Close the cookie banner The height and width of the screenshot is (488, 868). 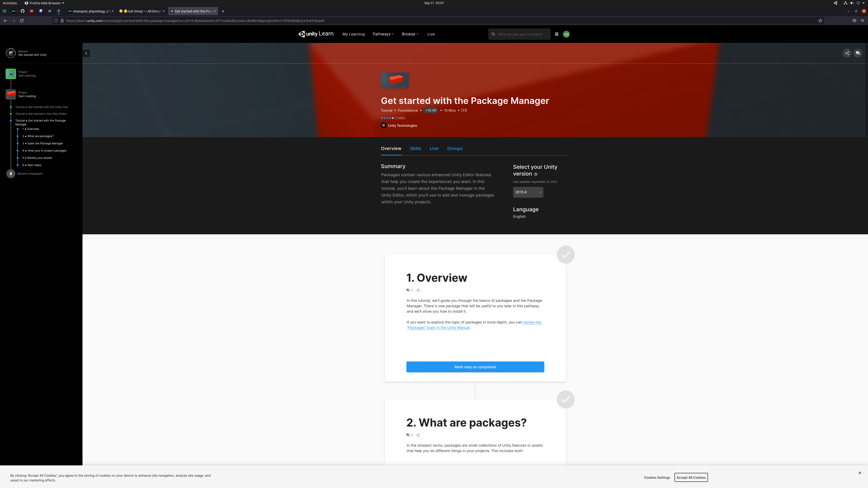(x=860, y=473)
